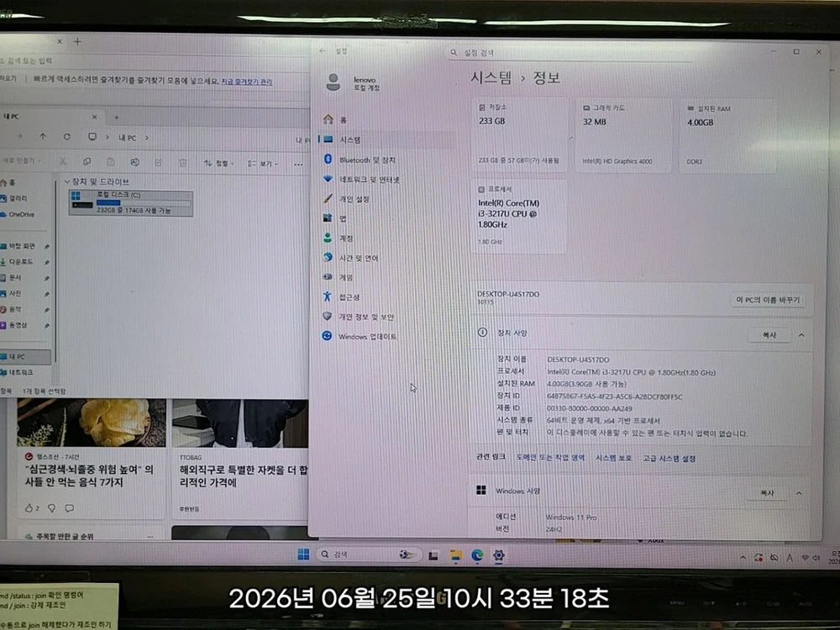Click 시스템 in the breadcrumb header
The image size is (840, 630).
tap(491, 77)
